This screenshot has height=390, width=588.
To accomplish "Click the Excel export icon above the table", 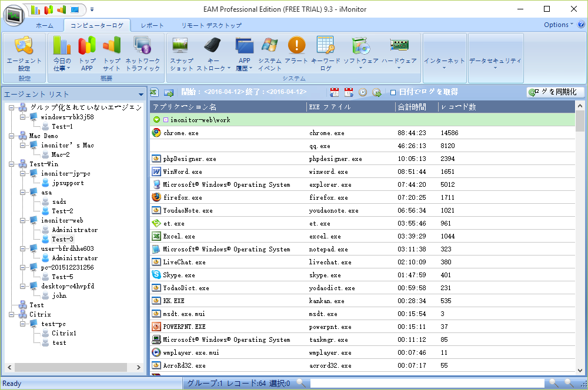I will coord(155,92).
